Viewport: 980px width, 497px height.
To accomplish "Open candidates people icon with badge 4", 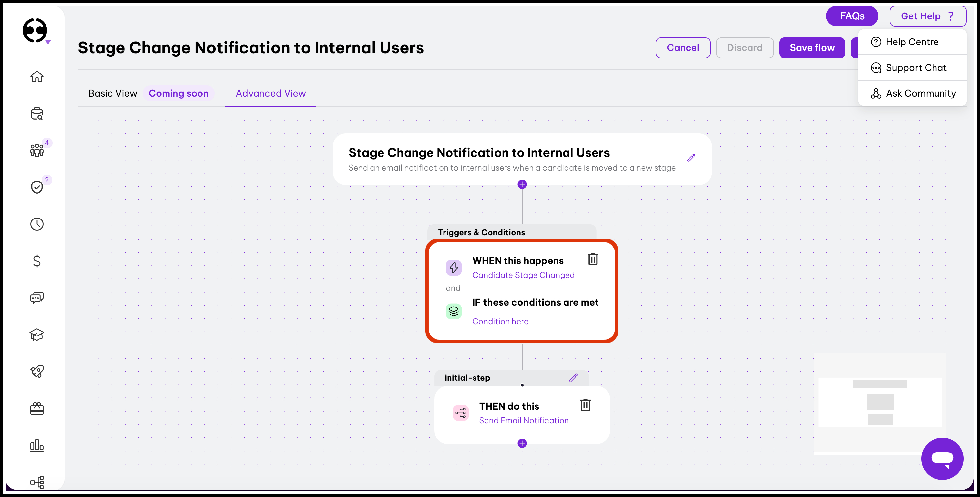I will click(37, 150).
